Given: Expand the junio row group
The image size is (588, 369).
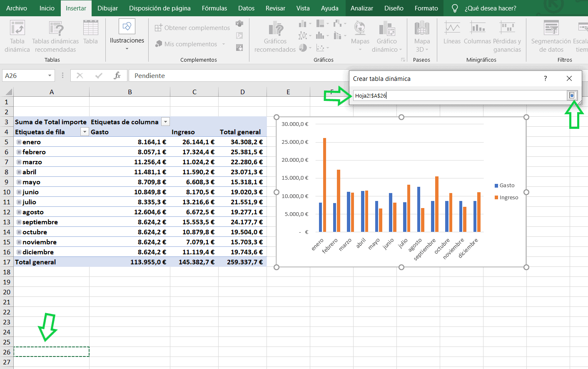Looking at the screenshot, I should 19,192.
